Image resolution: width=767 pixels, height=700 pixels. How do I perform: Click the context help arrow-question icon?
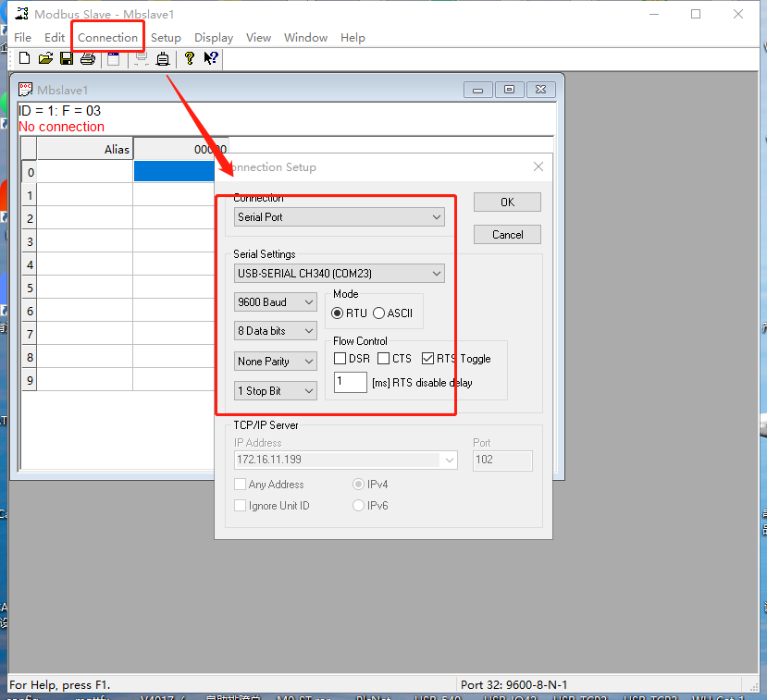click(x=211, y=59)
